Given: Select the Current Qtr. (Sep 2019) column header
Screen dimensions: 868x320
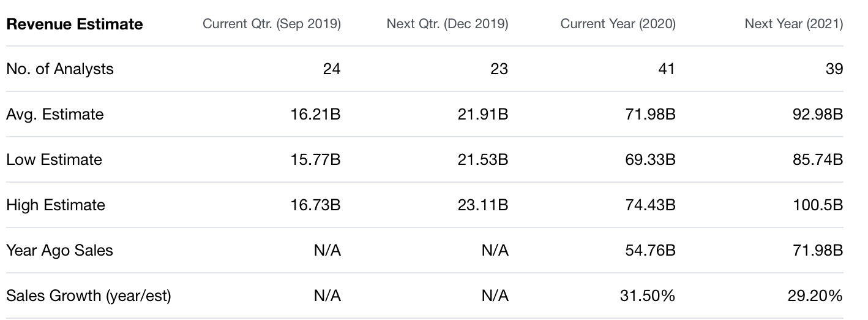Looking at the screenshot, I should pos(271,25).
